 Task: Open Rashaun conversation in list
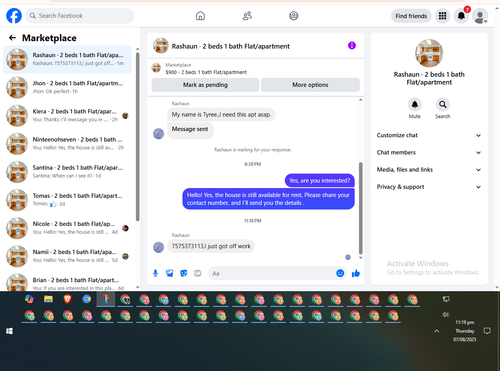(x=67, y=59)
